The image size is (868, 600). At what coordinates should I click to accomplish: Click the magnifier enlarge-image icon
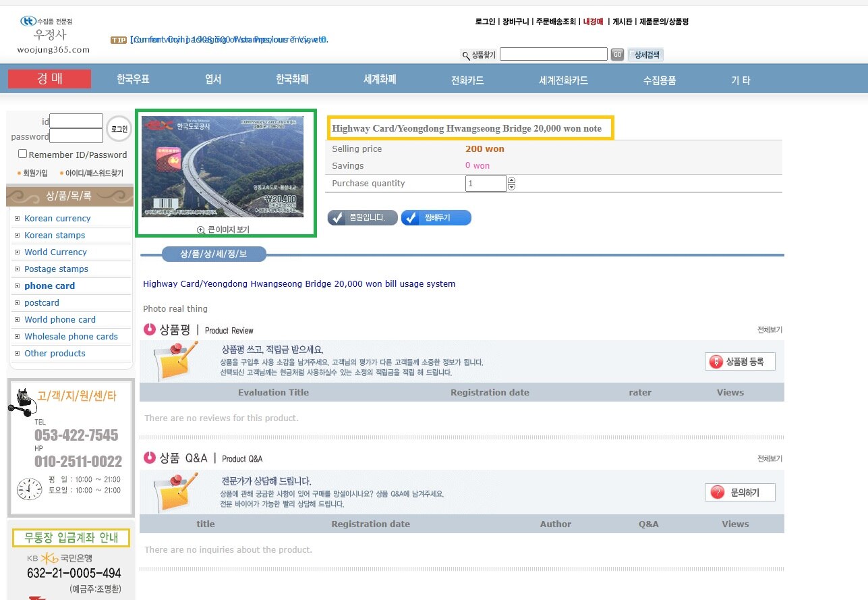click(201, 230)
